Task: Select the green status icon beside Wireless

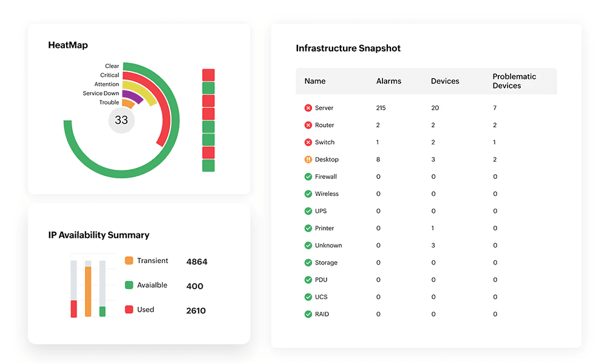Action: tap(308, 194)
